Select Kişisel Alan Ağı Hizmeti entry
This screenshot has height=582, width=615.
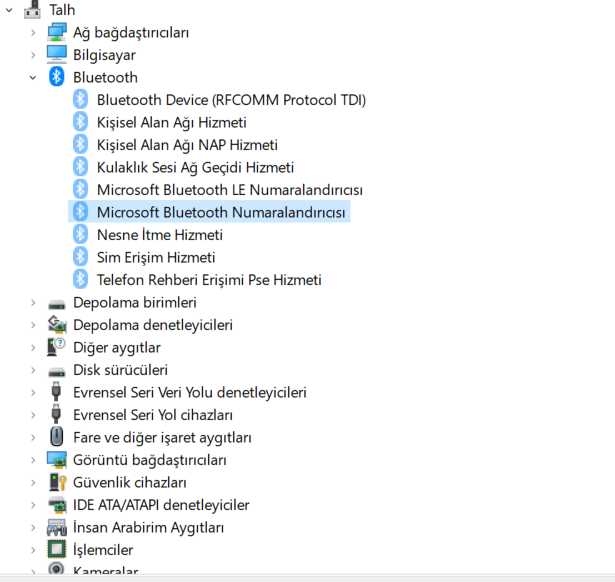(x=172, y=122)
